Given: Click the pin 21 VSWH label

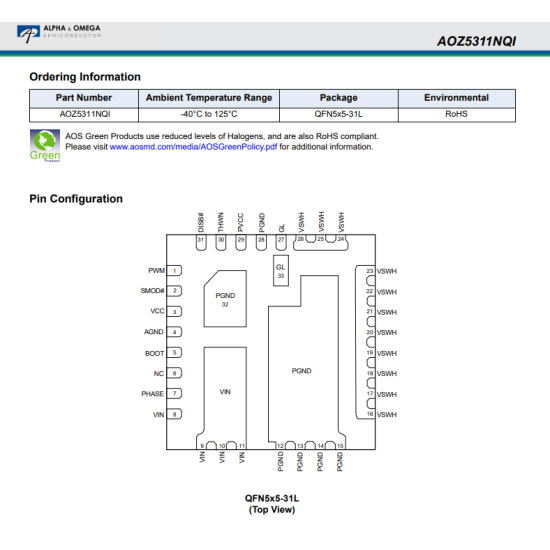Looking at the screenshot, I should pos(387,312).
